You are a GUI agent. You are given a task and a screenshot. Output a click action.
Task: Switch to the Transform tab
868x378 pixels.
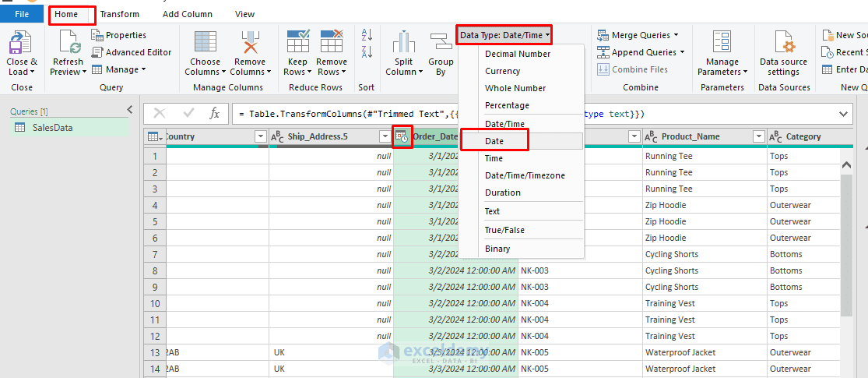coord(120,14)
